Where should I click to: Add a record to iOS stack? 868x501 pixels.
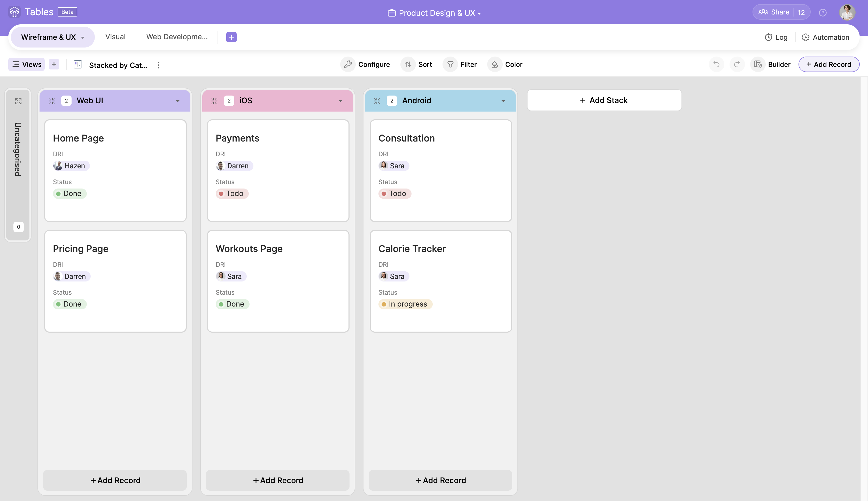point(278,480)
